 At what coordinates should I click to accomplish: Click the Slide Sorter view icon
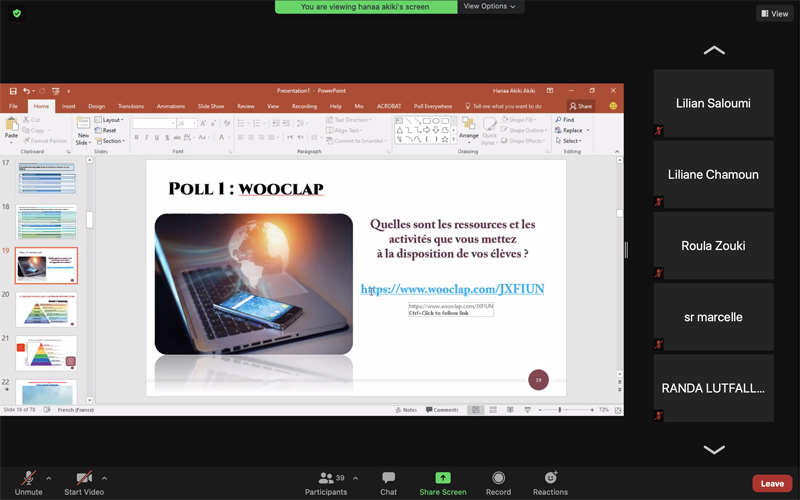(x=493, y=410)
